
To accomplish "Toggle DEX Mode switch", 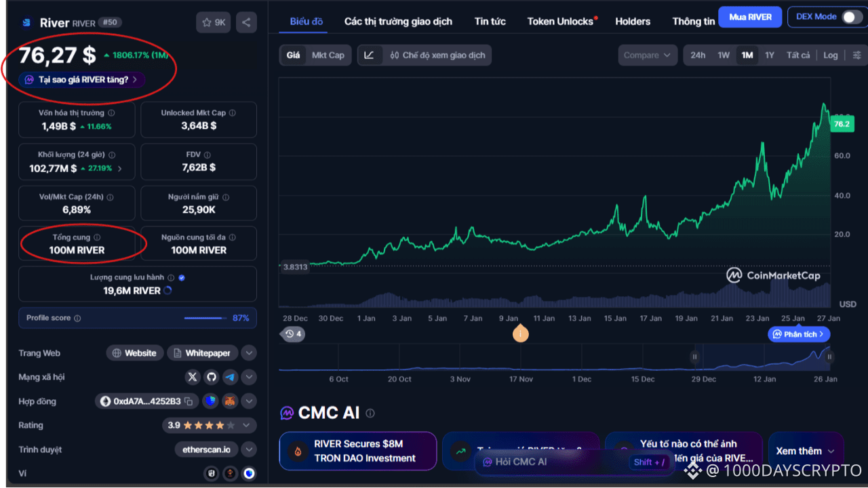I will point(849,16).
